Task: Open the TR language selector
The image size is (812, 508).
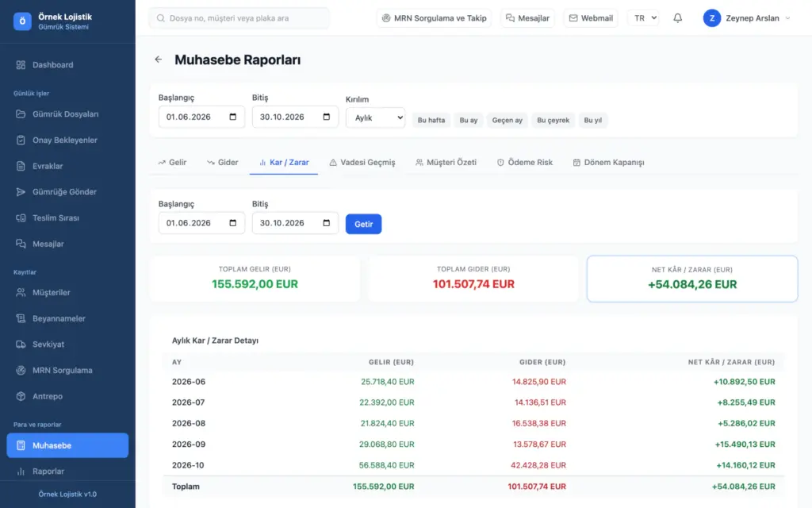Action: (x=643, y=18)
